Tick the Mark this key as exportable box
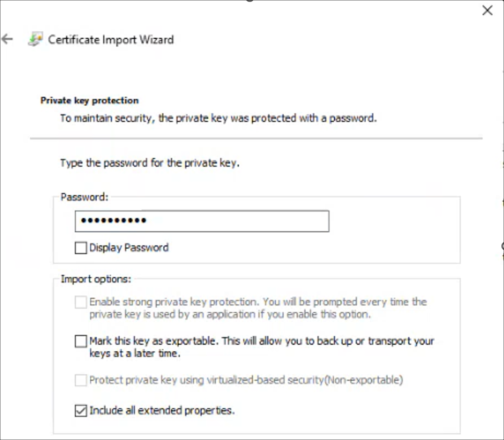The image size is (504, 440). pos(81,341)
